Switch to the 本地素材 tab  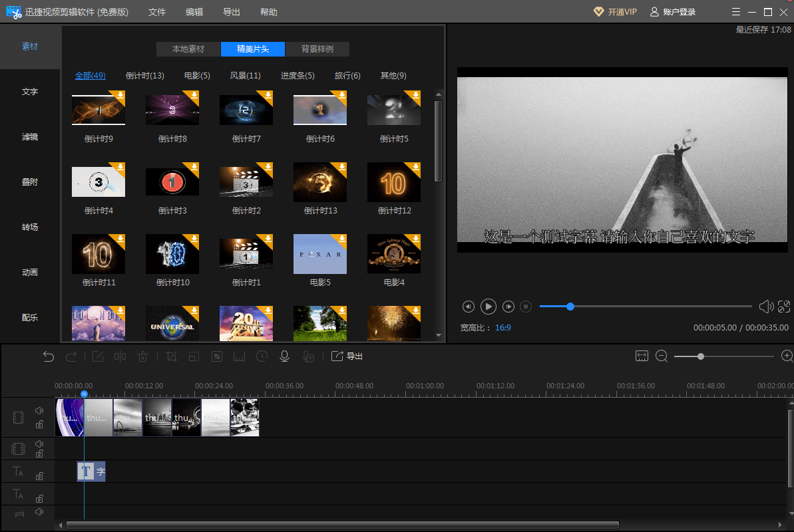pyautogui.click(x=188, y=49)
